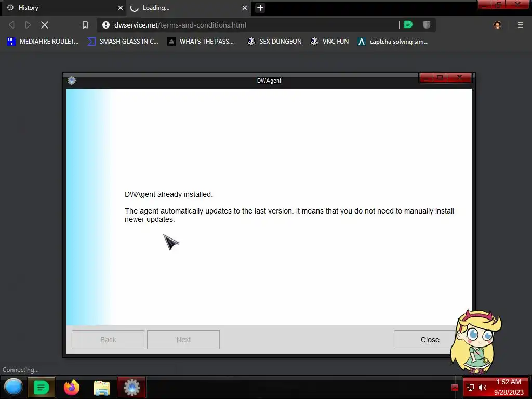Launch Firefox from taskbar
Viewport: 532px width, 399px height.
pos(72,388)
